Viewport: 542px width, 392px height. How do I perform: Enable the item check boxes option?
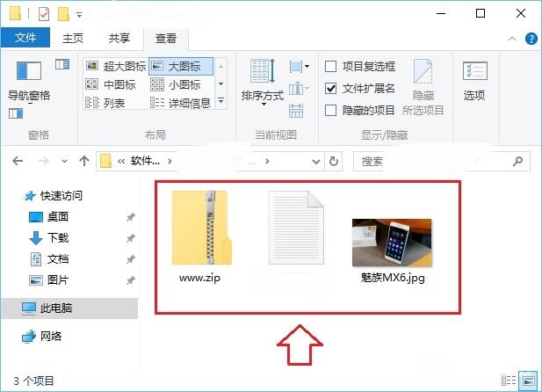tap(331, 66)
